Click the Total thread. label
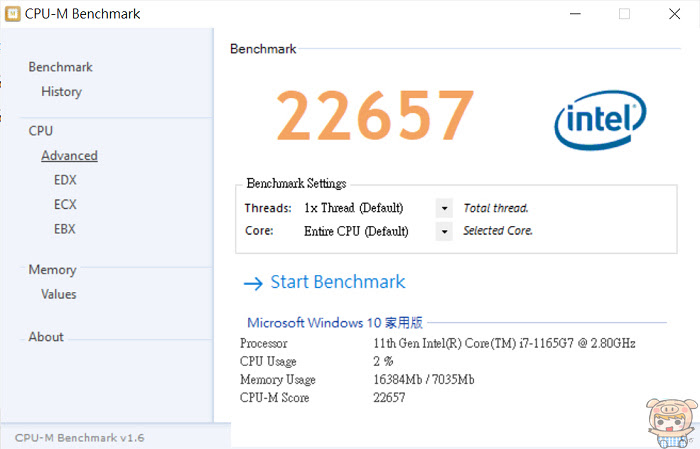 [x=496, y=208]
